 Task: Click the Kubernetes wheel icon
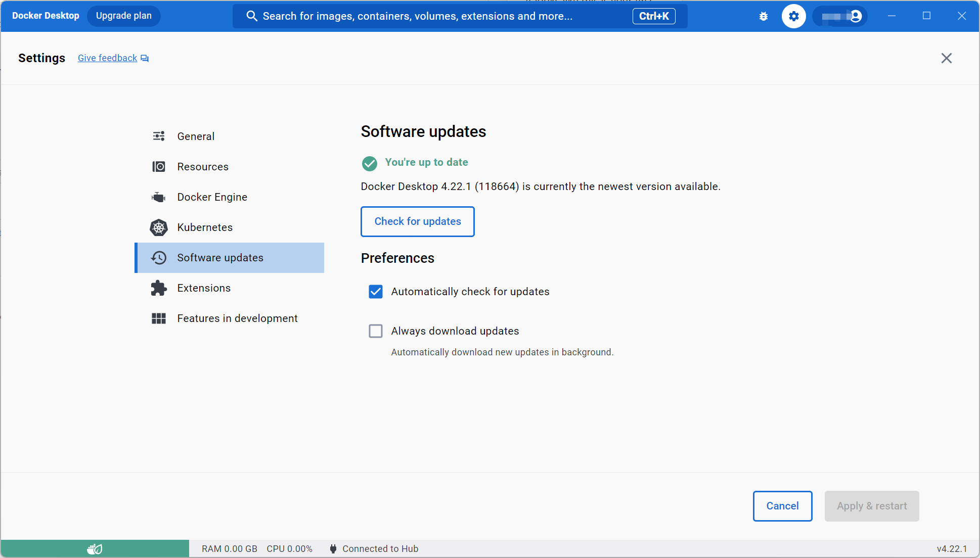coord(159,227)
